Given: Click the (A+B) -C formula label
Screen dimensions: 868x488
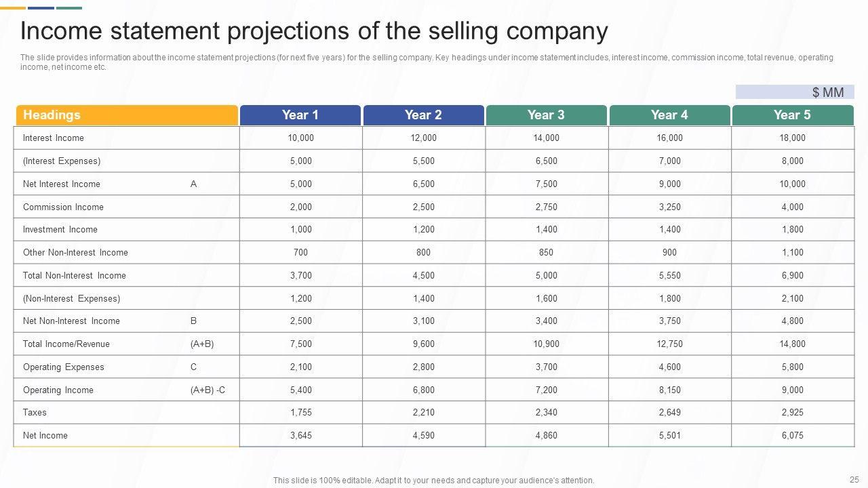Looking at the screenshot, I should (x=208, y=390).
